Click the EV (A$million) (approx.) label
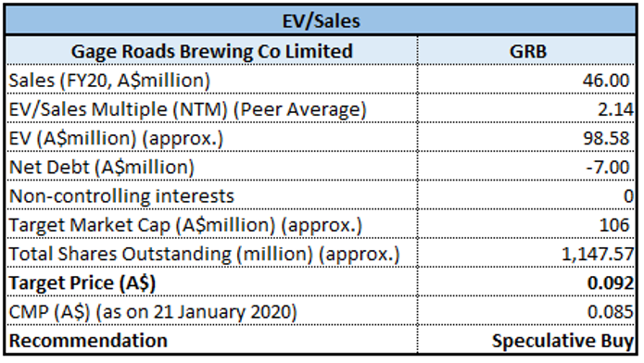The image size is (644, 363). [116, 138]
